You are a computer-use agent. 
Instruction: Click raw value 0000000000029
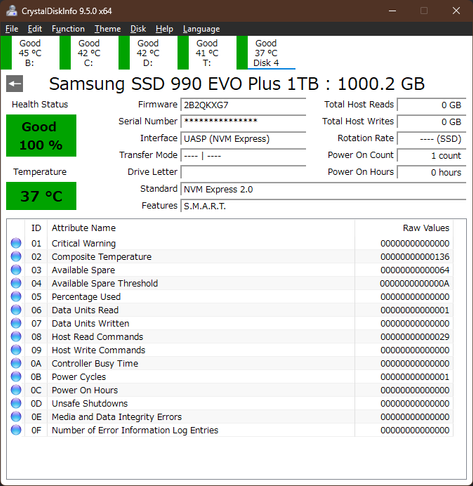click(415, 337)
